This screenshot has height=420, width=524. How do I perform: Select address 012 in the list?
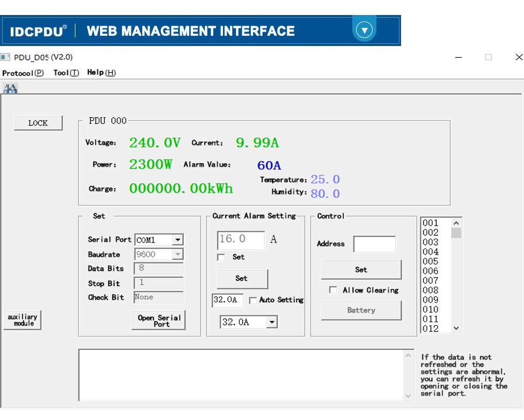point(430,329)
